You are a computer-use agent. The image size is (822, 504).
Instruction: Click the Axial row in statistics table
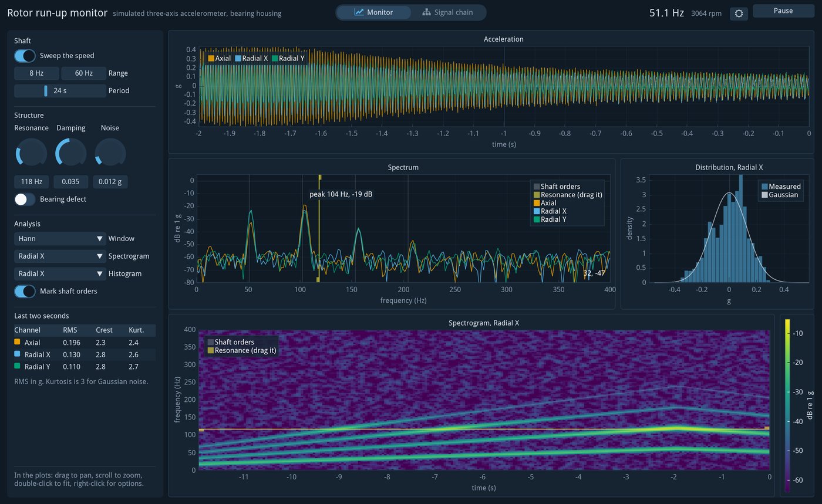pos(85,343)
